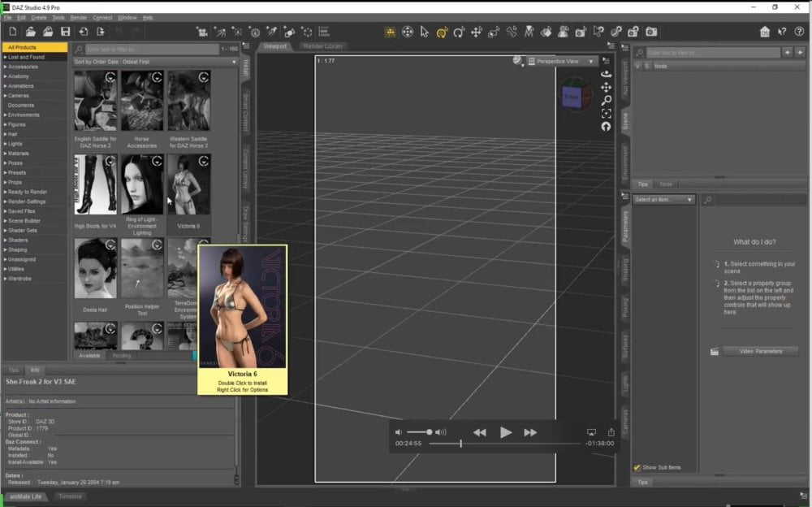Open the Render menu

pos(79,18)
